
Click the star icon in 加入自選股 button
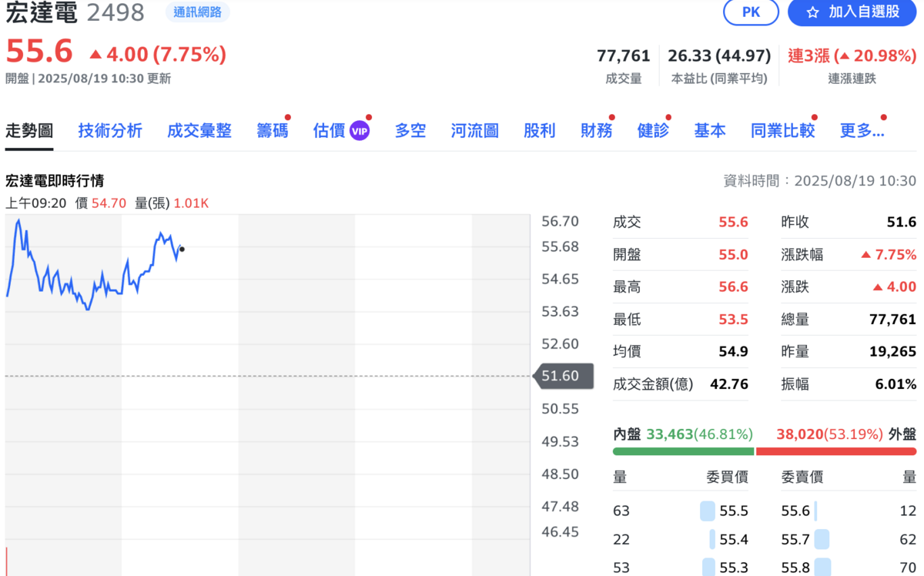click(x=813, y=12)
